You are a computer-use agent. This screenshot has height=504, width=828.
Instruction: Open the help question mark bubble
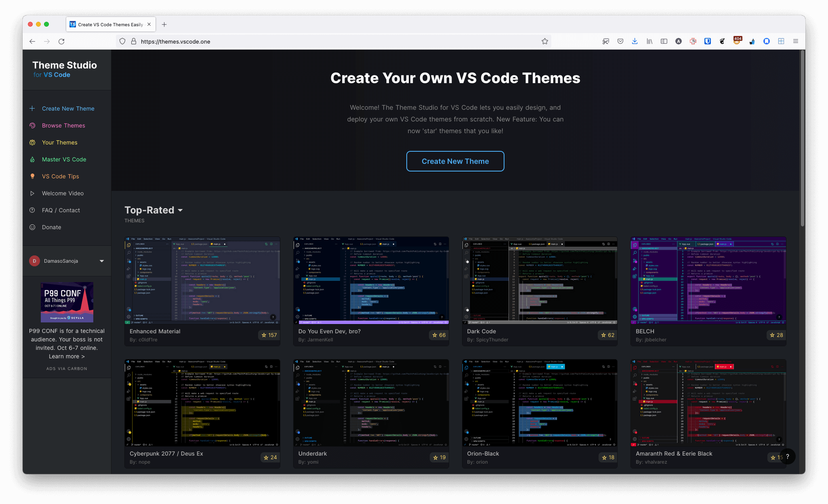787,456
